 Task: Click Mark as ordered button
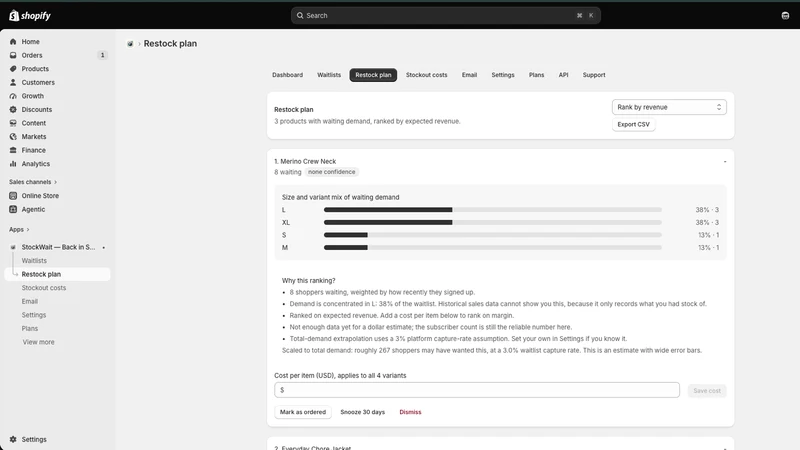point(303,412)
